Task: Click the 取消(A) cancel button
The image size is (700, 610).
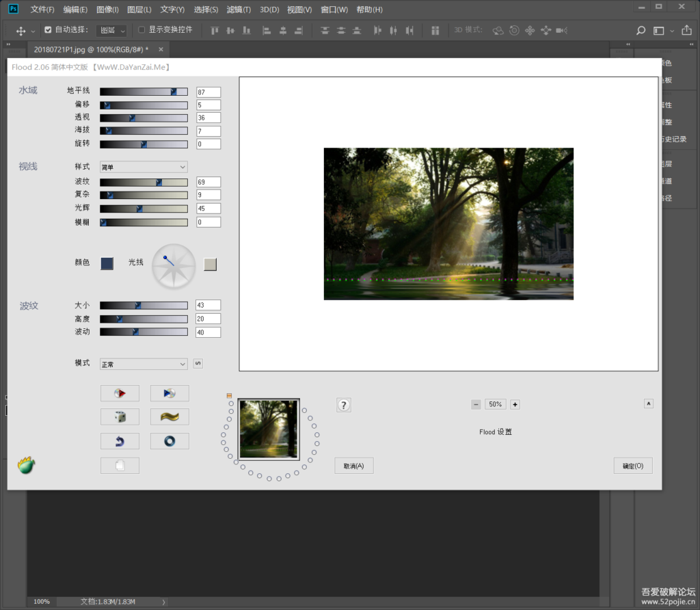Action: point(354,466)
